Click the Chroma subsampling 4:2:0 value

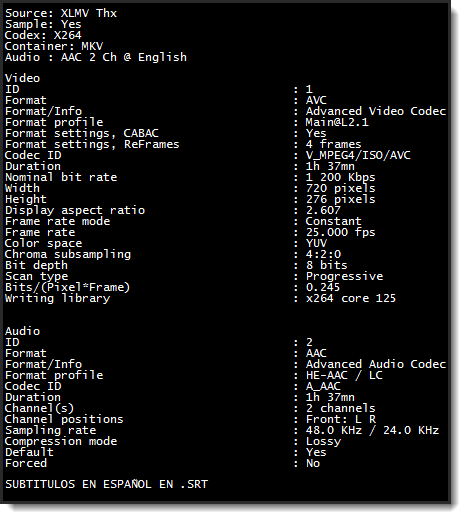coord(323,254)
